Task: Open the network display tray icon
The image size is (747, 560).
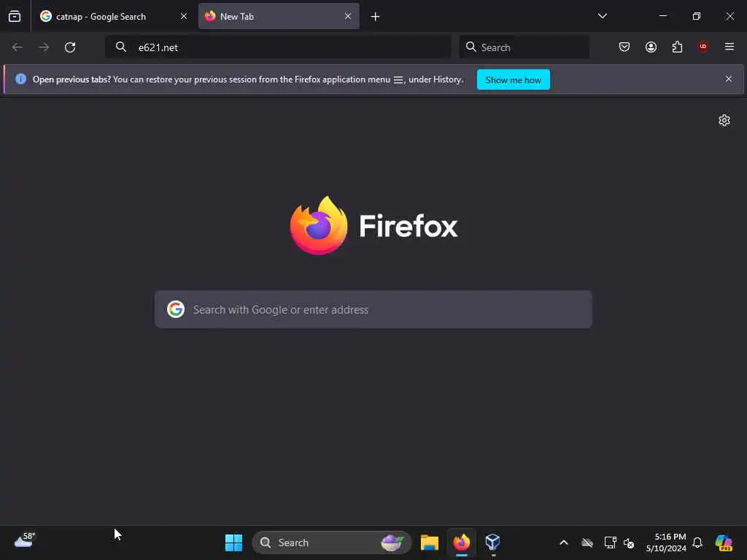Action: [x=610, y=542]
